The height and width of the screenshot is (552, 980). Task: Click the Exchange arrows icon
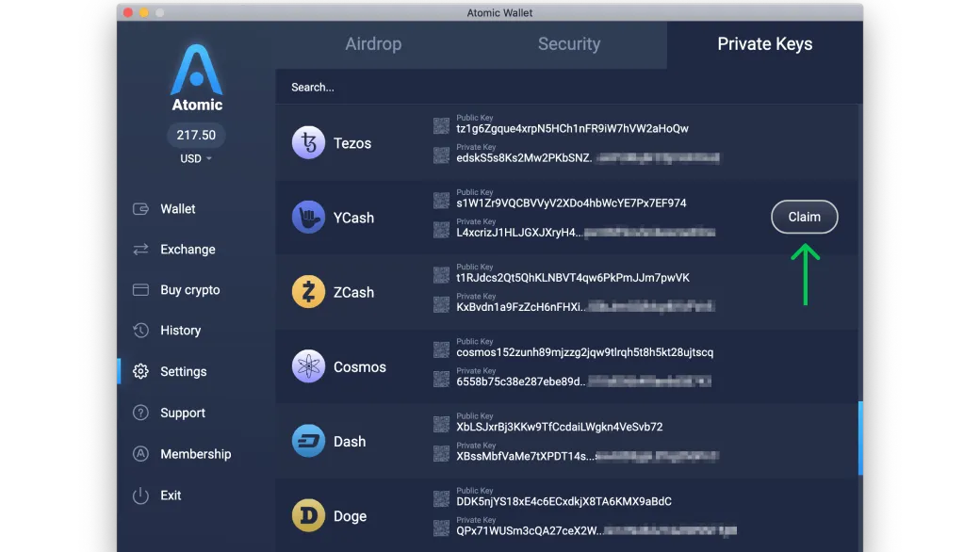140,249
